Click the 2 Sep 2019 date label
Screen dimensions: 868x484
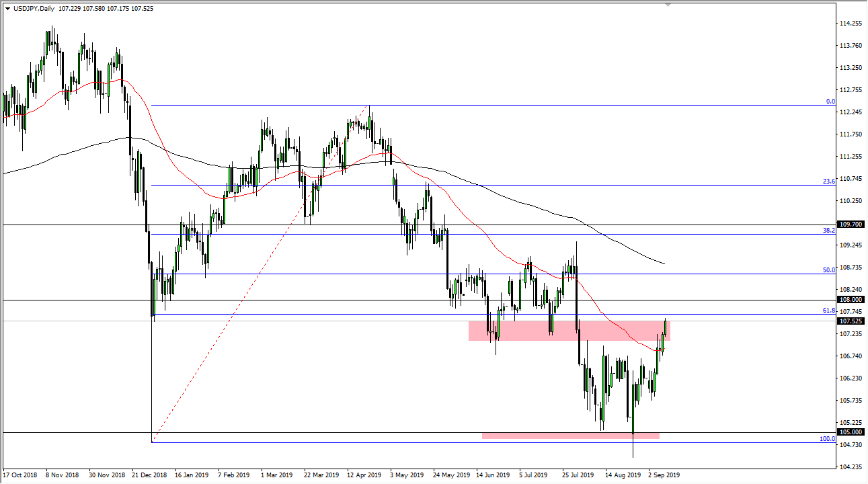click(x=664, y=475)
